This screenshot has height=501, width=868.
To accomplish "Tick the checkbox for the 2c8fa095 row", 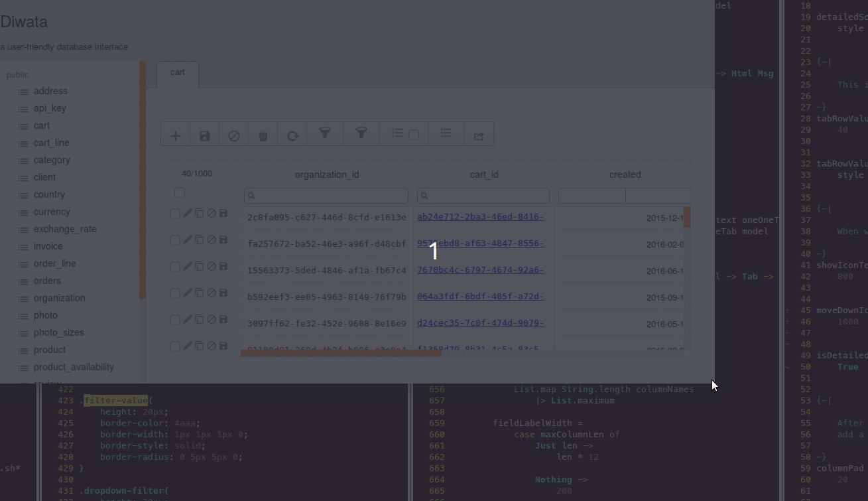I will tap(175, 214).
